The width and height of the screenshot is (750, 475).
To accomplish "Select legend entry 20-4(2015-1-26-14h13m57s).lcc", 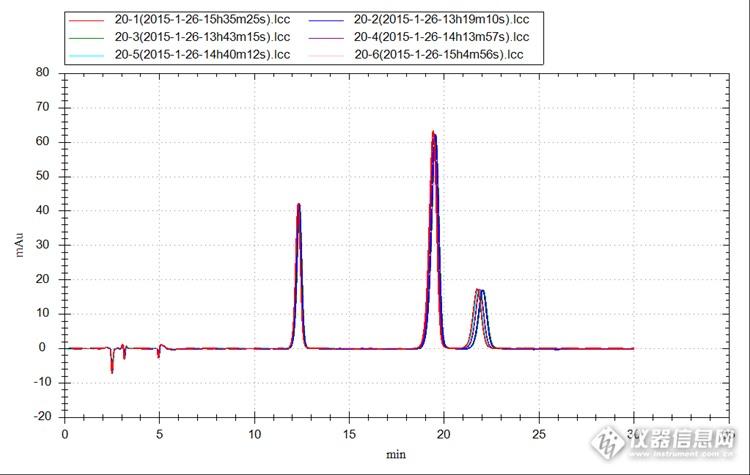I will pyautogui.click(x=441, y=37).
